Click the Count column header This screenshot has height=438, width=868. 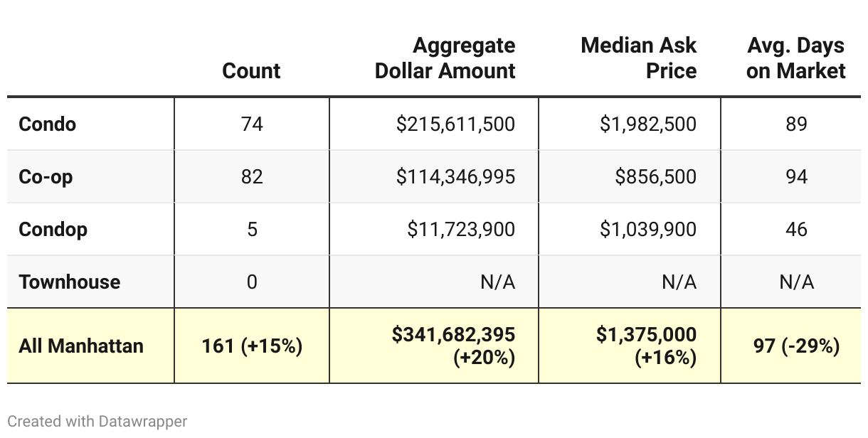tap(251, 70)
